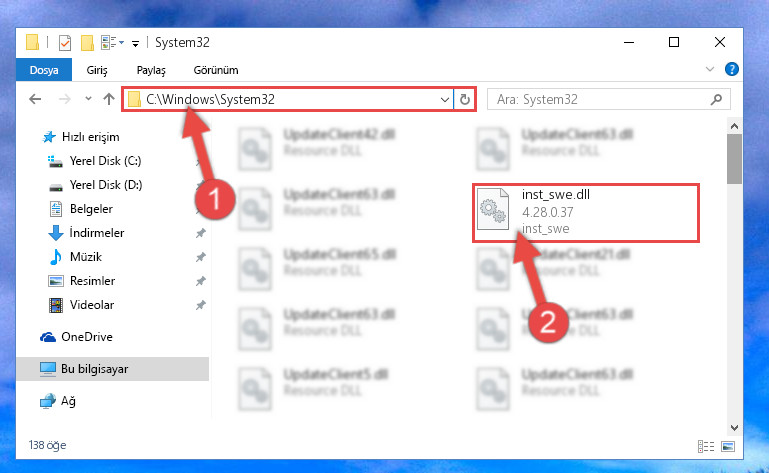769x473 pixels.
Task: Go back with the left arrow button
Action: (35, 99)
